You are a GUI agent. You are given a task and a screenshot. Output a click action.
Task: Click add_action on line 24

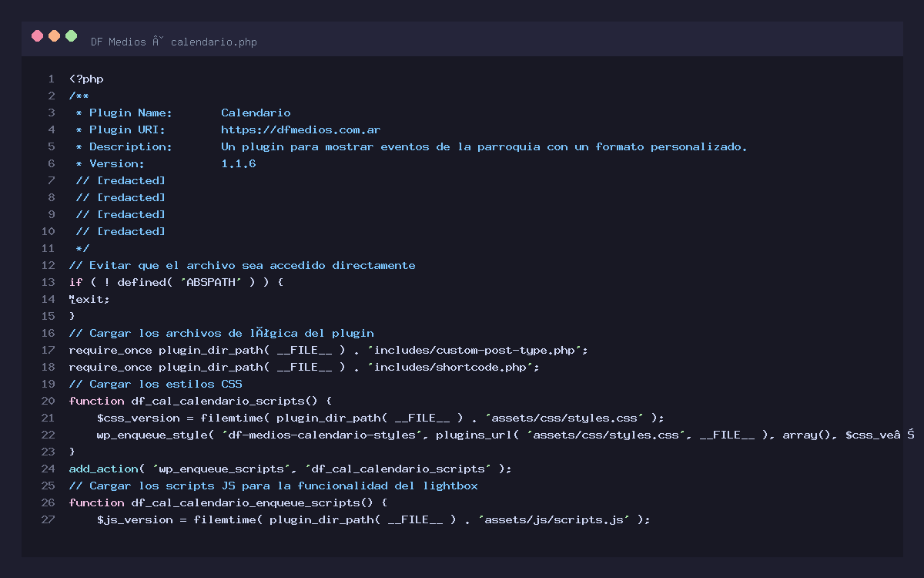103,469
